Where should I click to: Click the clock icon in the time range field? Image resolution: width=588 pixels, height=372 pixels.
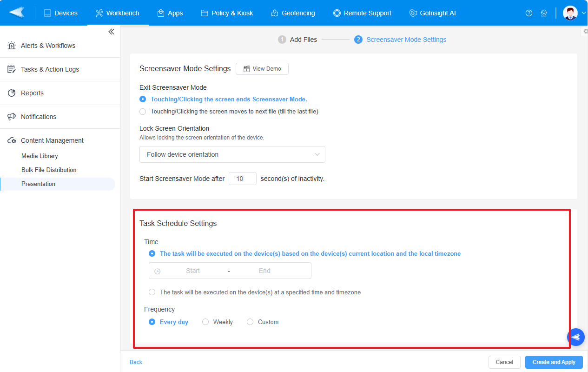pos(158,271)
